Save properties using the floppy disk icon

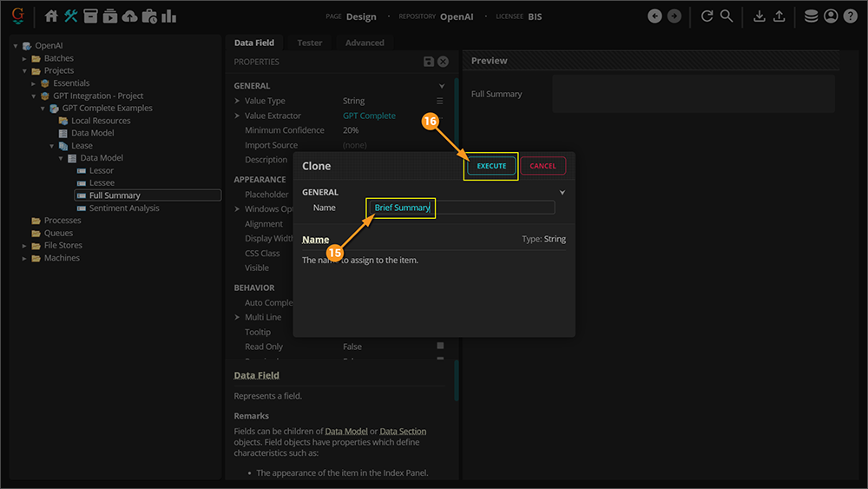click(x=429, y=62)
